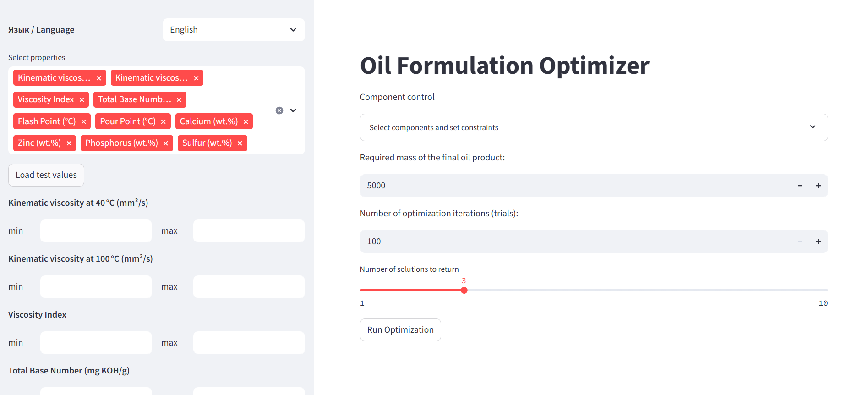
Task: Expand Select components and set constraints
Action: click(x=594, y=127)
